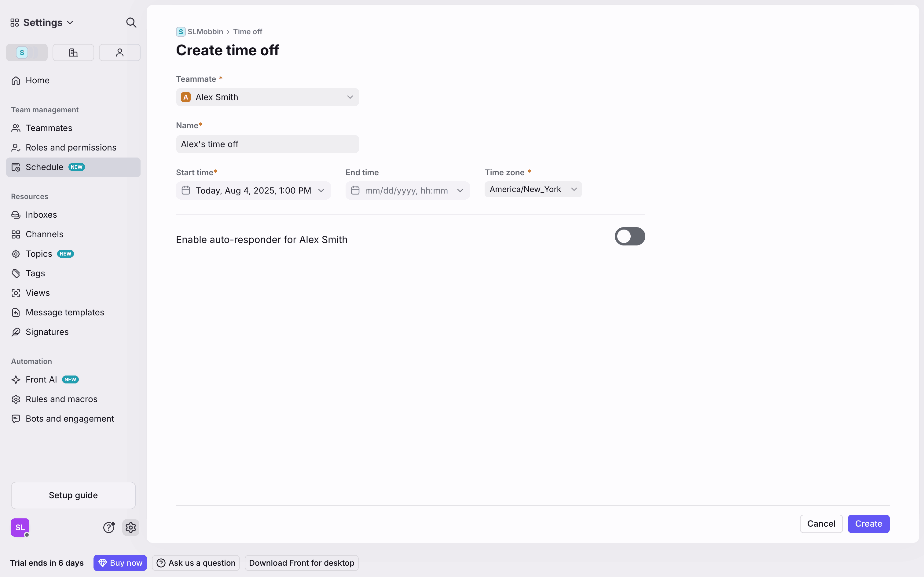Click the Start time calendar icon
This screenshot has height=577, width=924.
(186, 191)
